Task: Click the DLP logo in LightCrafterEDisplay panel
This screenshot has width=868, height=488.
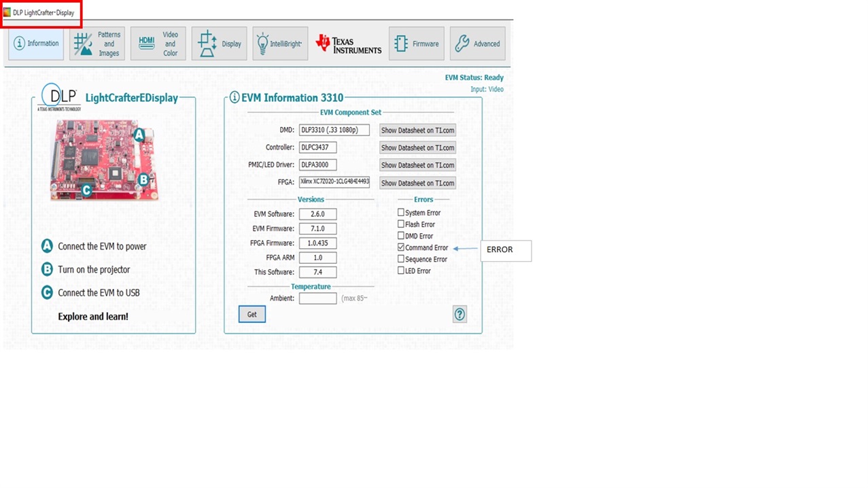Action: click(x=60, y=97)
